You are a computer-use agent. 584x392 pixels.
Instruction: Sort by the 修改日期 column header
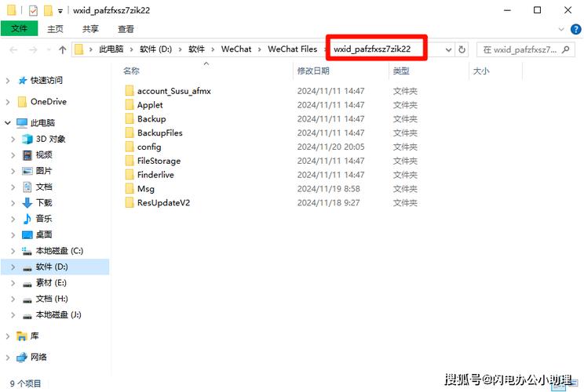[313, 71]
